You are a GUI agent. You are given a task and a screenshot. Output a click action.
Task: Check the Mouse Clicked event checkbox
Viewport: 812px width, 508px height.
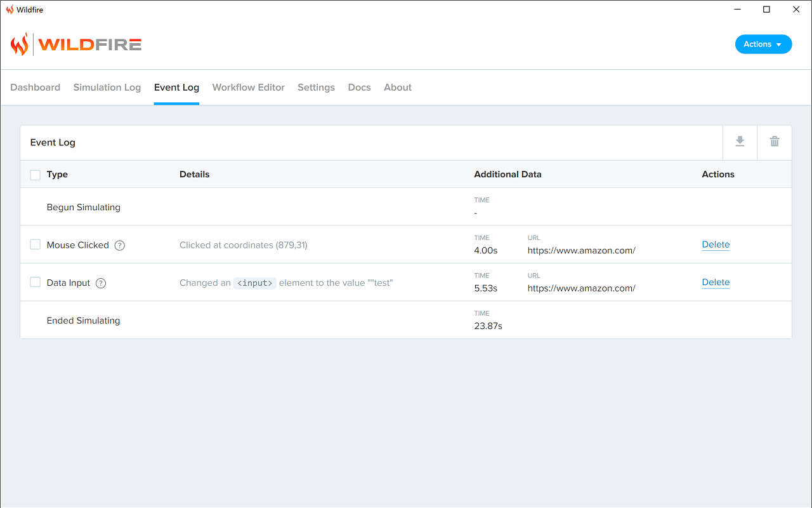pos(36,244)
